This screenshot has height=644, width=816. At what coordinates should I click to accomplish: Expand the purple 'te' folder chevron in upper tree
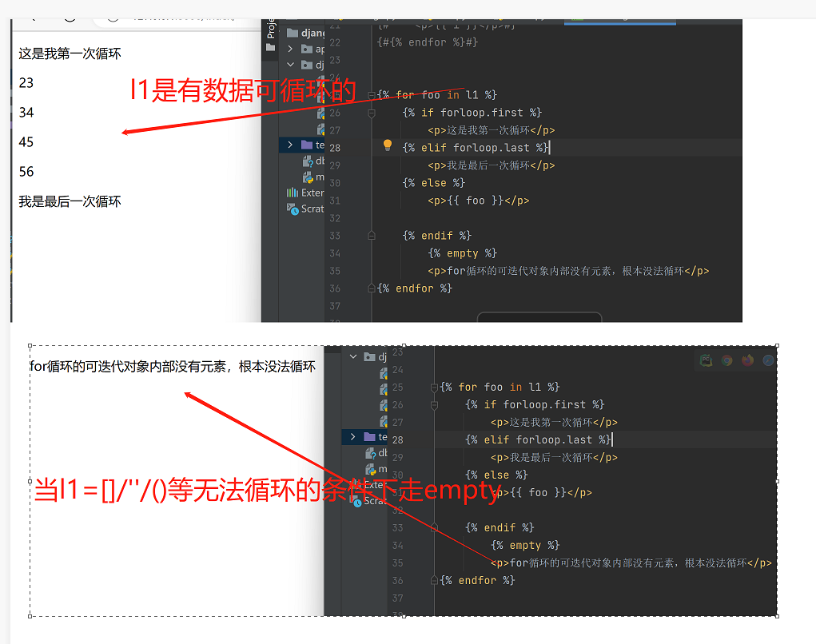pyautogui.click(x=290, y=145)
